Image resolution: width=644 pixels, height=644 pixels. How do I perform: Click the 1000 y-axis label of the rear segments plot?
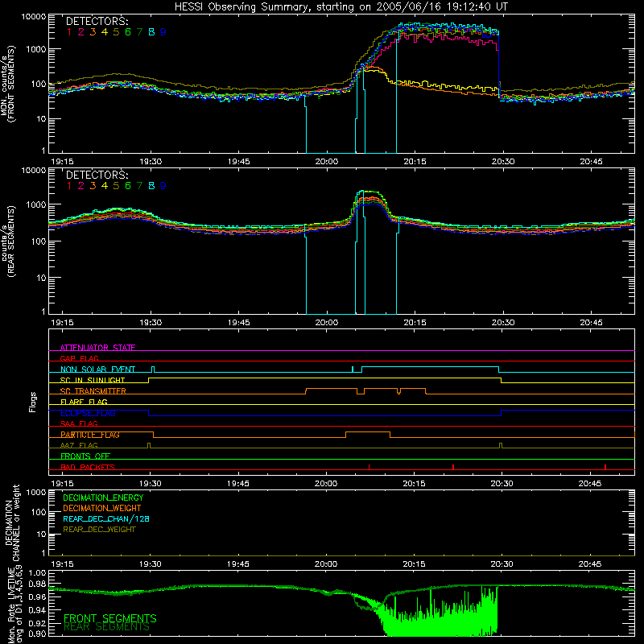[36, 204]
